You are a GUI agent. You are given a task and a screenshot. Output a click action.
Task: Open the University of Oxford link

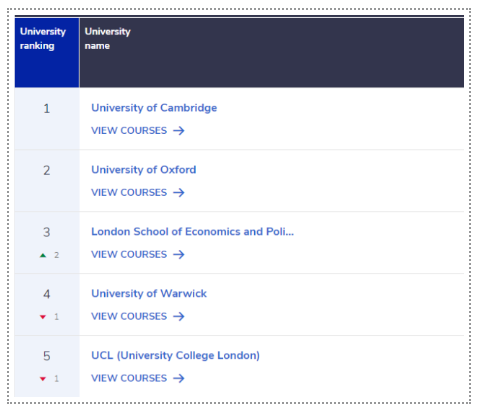pyautogui.click(x=144, y=170)
